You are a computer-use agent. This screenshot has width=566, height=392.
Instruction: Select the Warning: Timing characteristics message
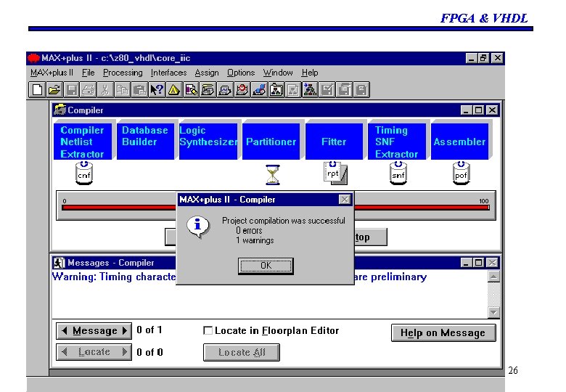pyautogui.click(x=239, y=277)
